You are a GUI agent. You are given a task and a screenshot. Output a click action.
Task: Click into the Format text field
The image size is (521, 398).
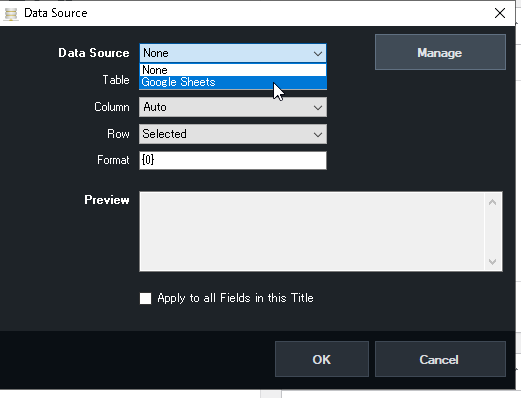click(x=233, y=160)
